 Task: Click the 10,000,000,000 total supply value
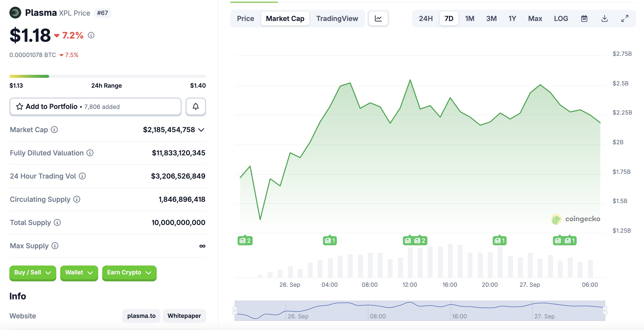tap(178, 223)
